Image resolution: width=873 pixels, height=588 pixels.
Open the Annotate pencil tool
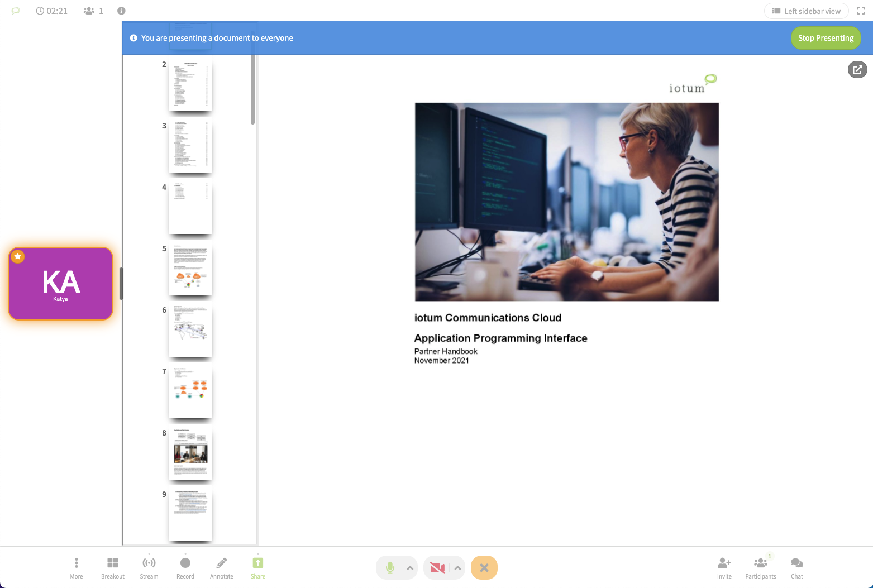pos(222,567)
